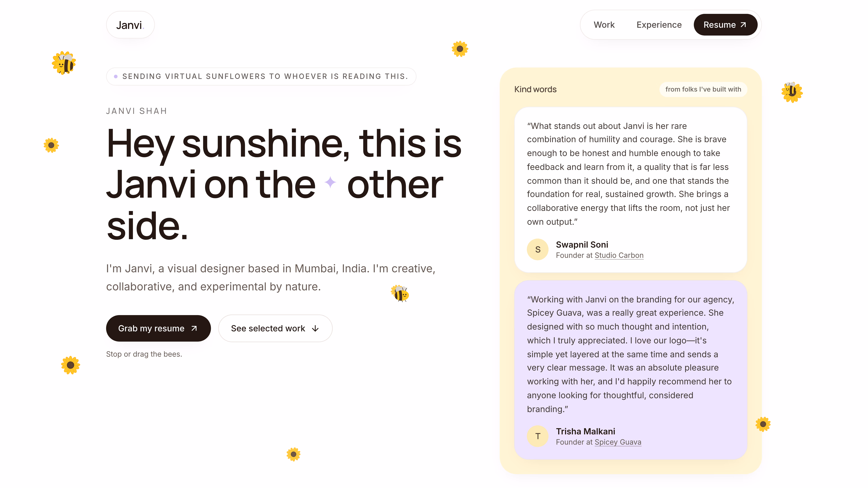Click the bee on sunflower near top-left
This screenshot has height=488, width=868.
(x=64, y=63)
